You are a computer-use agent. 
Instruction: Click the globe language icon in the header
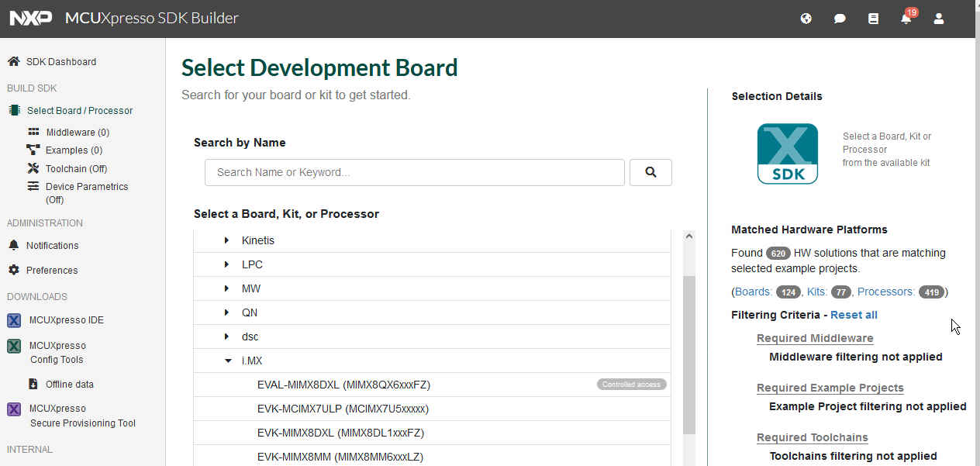(x=806, y=18)
